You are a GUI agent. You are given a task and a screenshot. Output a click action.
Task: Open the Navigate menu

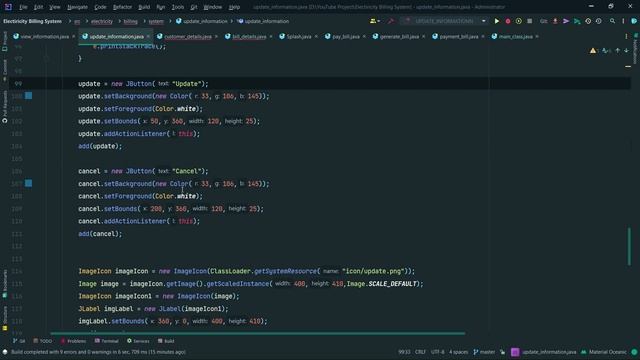77,7
